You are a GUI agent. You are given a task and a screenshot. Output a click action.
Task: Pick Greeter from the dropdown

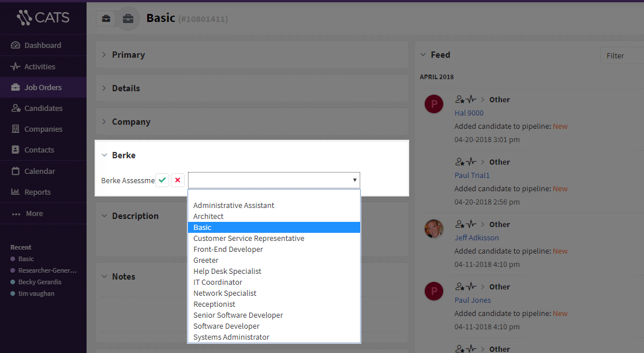click(x=274, y=260)
